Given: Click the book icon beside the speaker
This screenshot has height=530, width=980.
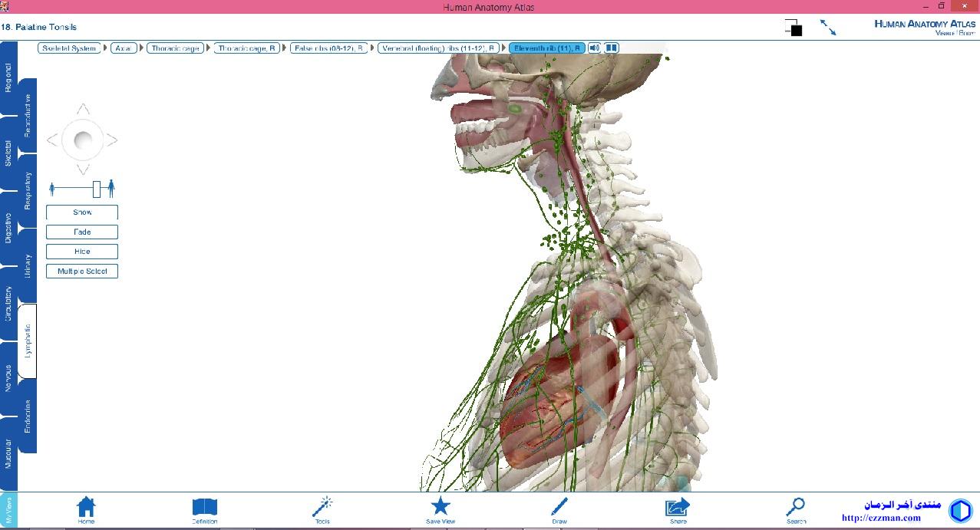Looking at the screenshot, I should (612, 48).
